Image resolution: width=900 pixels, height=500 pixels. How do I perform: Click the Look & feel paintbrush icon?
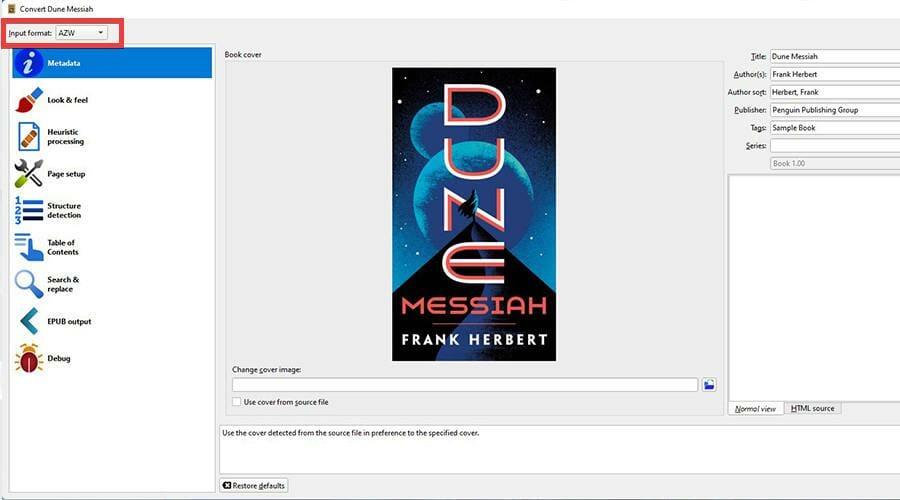[x=29, y=100]
